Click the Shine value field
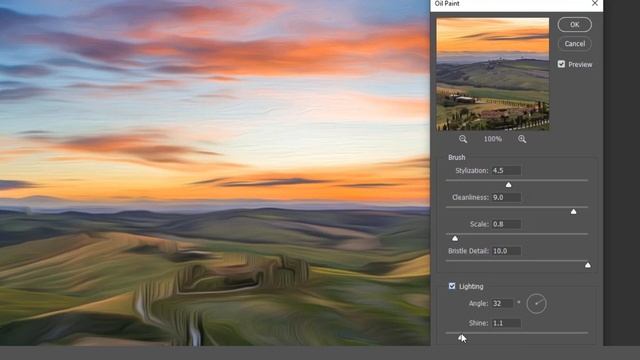 tap(506, 323)
